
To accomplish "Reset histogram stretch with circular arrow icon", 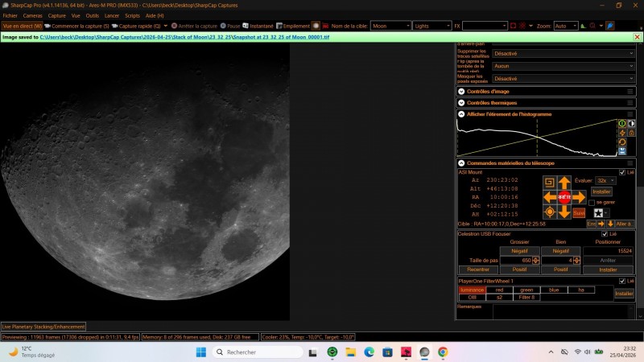I will (622, 142).
